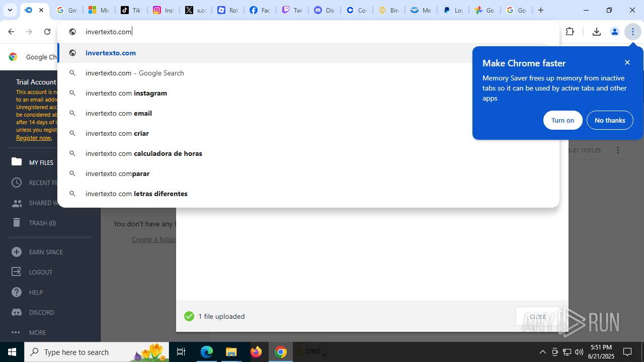Open File Explorer from taskbar
Viewport: 644px width, 362px height.
[231, 352]
